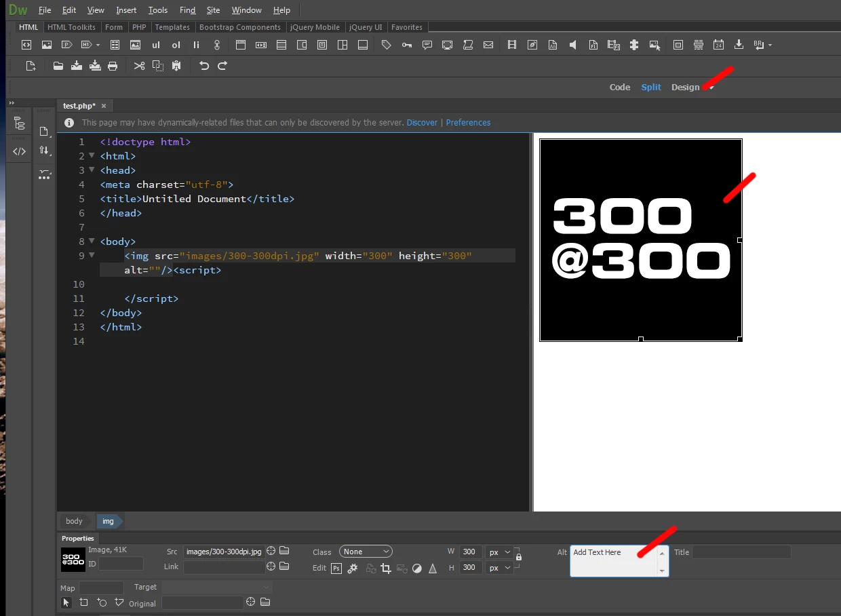Image resolution: width=841 pixels, height=616 pixels.
Task: Create a new document icon
Action: (31, 66)
